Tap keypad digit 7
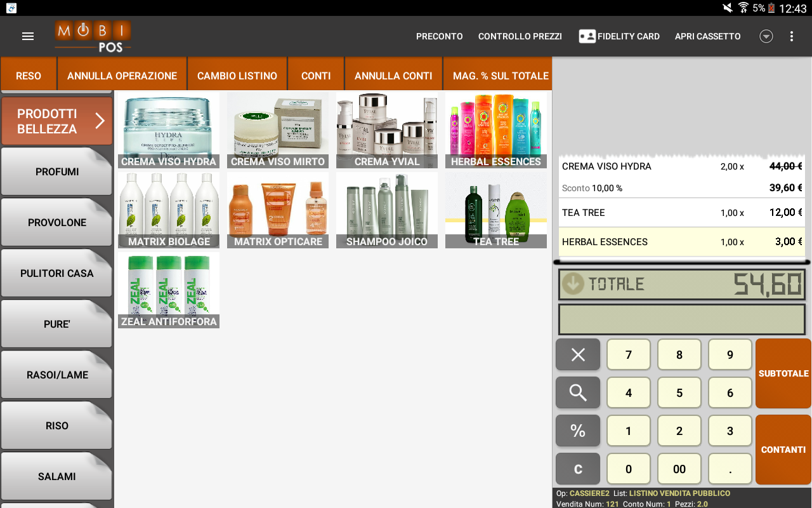The height and width of the screenshot is (508, 812). [x=629, y=354]
